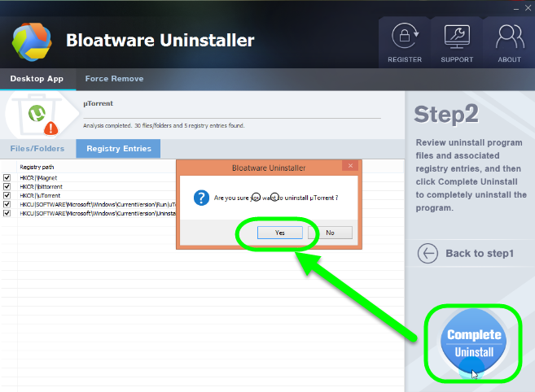
Task: Click the back arrow circle icon
Action: pyautogui.click(x=428, y=253)
